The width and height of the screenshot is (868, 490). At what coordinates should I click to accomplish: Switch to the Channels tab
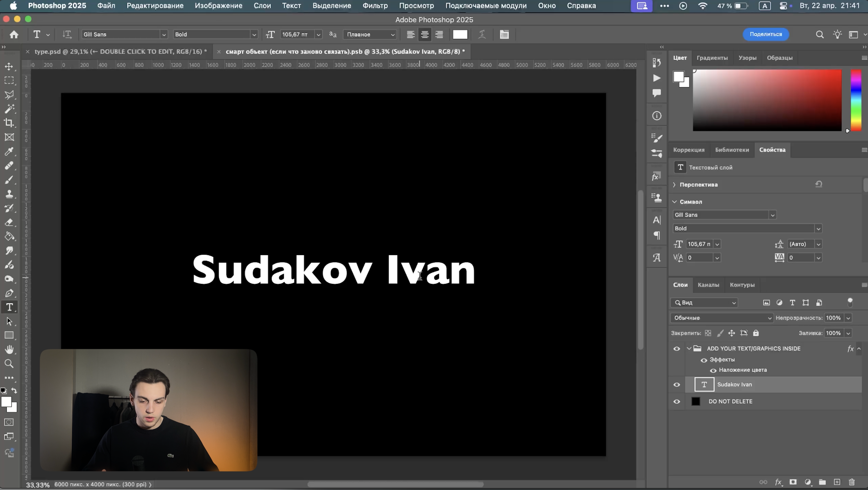point(708,285)
